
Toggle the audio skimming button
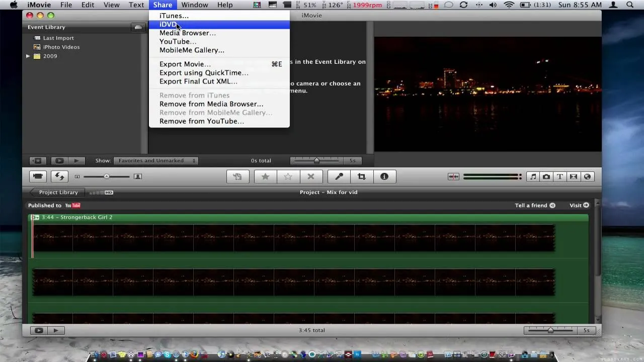[453, 176]
